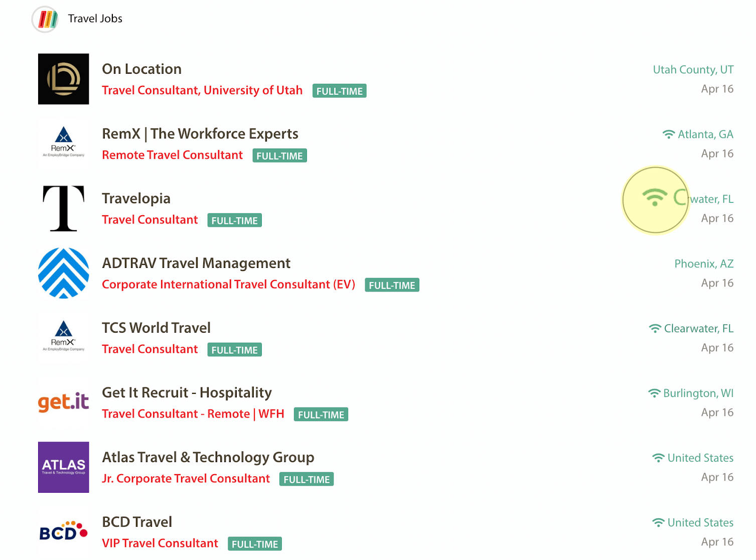Viewport: 756px width, 560px height.
Task: Click FULL-TIME badge beside Travel Consultant - Remote
Action: [321, 414]
